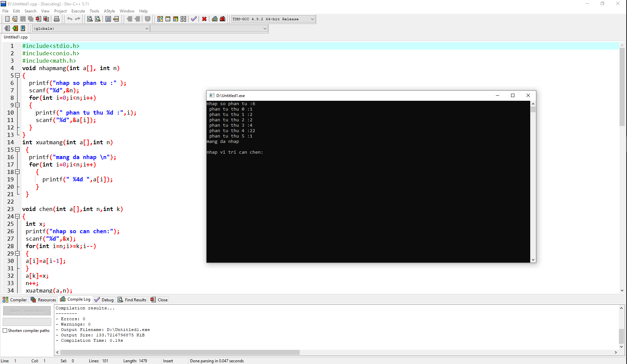Click the Syntax Check checkmark icon
Viewport: 627px width, 364px height.
point(194,19)
